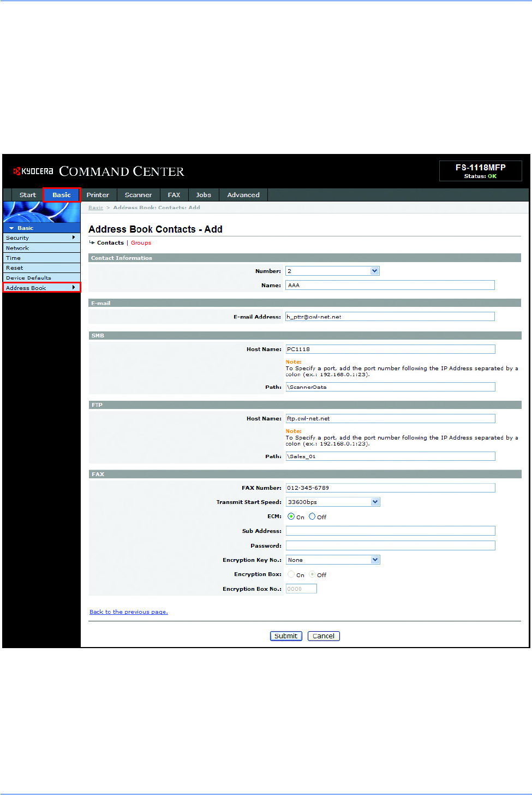Click the FS-1118MFP status box
The image size is (532, 795).
coord(480,171)
